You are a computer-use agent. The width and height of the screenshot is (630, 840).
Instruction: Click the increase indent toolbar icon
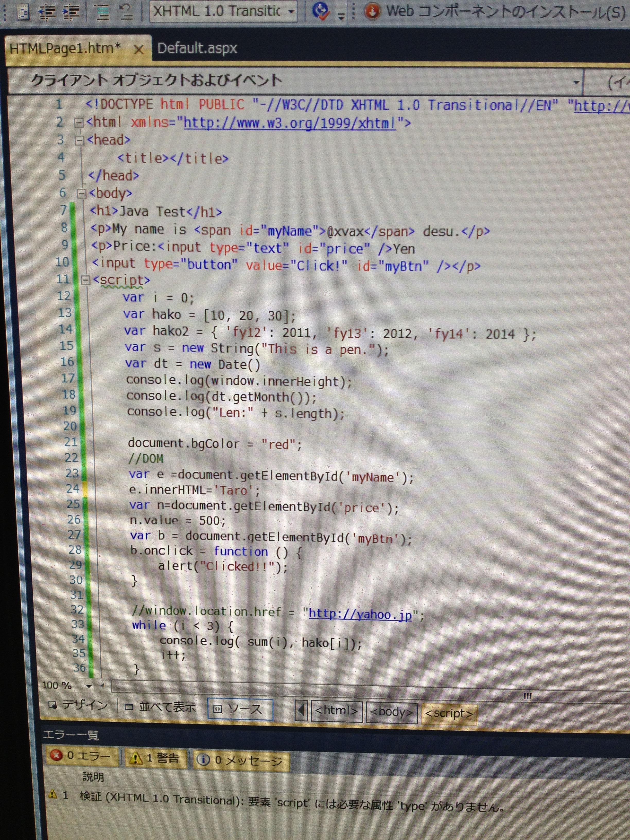click(x=71, y=12)
